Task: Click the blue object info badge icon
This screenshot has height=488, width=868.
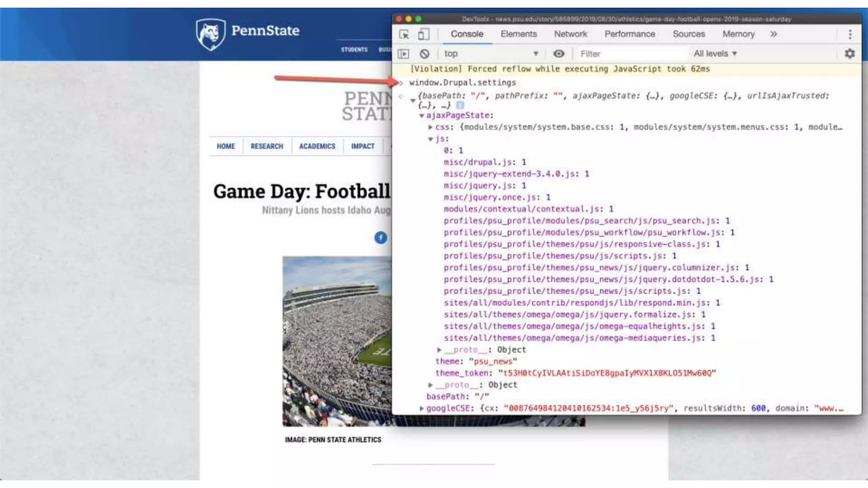Action: (460, 105)
